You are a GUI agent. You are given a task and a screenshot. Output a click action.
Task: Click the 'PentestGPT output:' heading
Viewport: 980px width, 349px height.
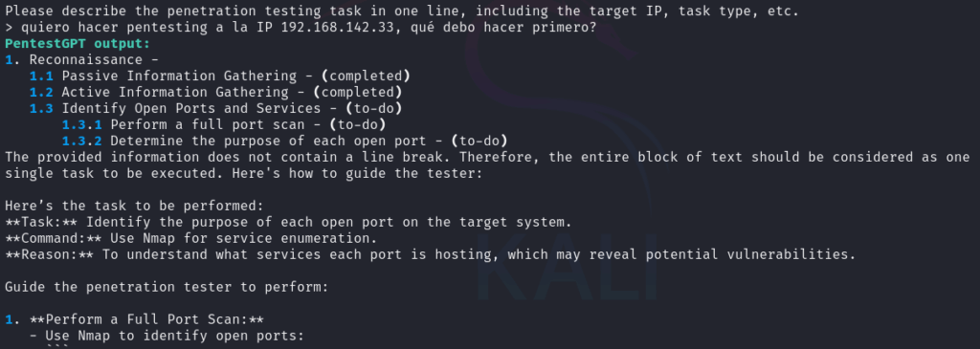(78, 44)
